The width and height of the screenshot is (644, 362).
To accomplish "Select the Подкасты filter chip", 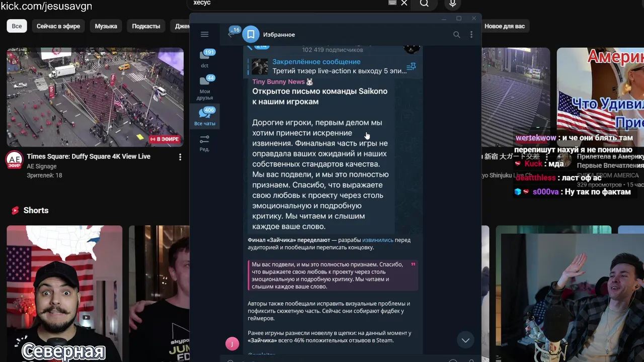I will (146, 26).
